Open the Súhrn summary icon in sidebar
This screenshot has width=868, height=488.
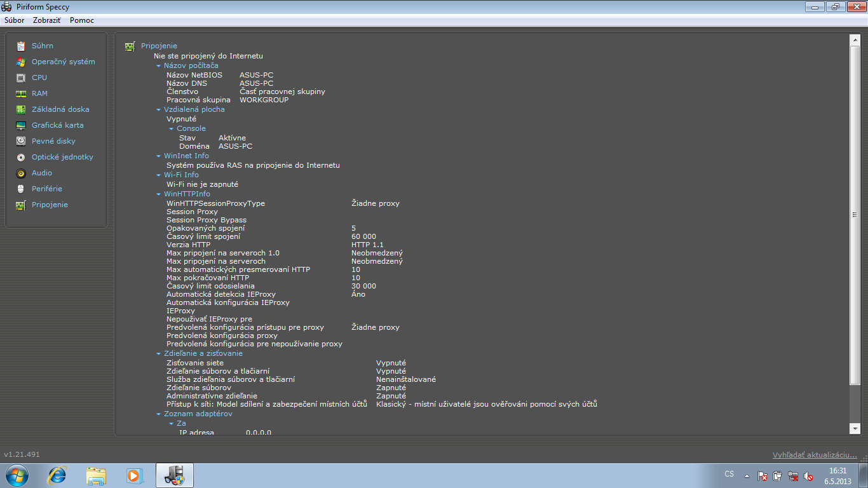coord(21,46)
